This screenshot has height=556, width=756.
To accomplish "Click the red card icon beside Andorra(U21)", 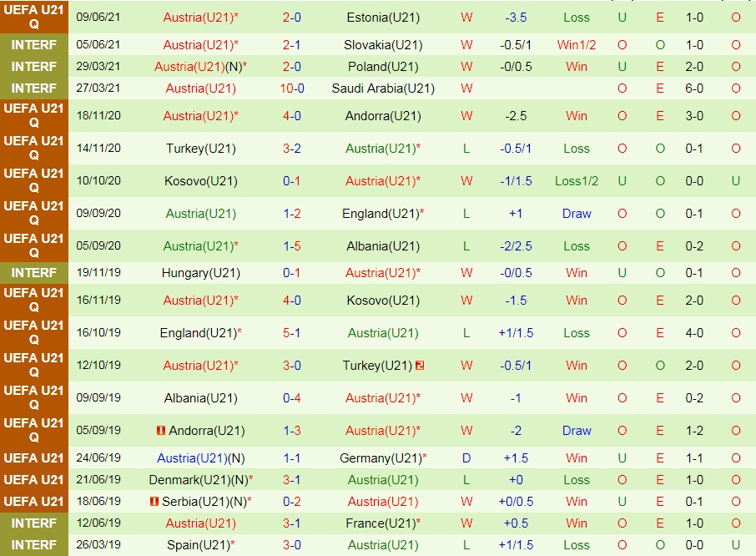I will pyautogui.click(x=160, y=431).
